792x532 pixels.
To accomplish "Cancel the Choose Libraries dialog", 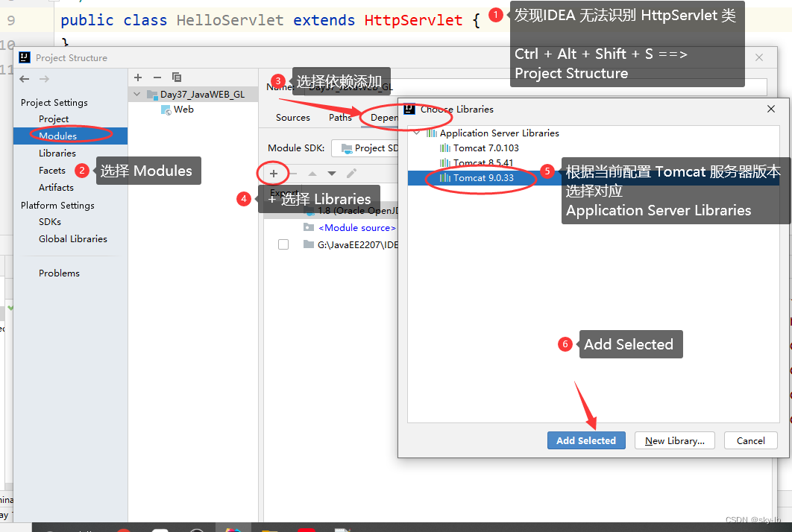I will (x=750, y=440).
